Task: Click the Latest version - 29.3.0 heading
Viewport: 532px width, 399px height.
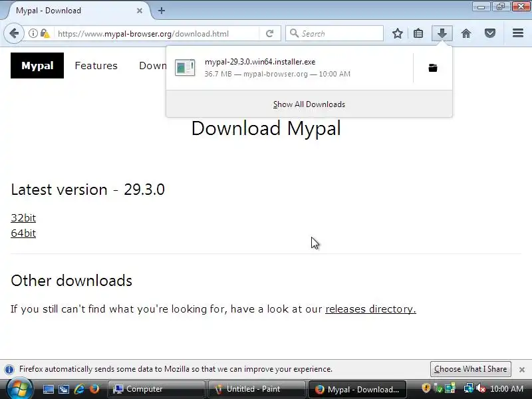Action: coord(88,190)
